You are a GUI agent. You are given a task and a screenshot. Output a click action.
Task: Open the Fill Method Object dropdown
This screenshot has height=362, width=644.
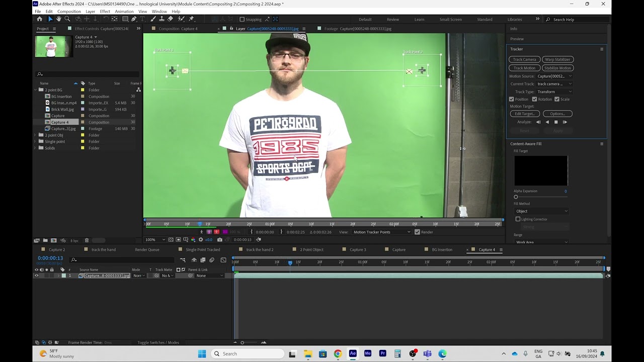(542, 211)
